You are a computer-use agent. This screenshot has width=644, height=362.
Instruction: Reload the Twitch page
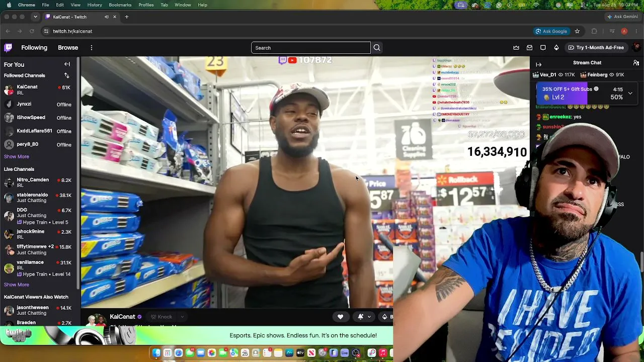click(x=32, y=31)
